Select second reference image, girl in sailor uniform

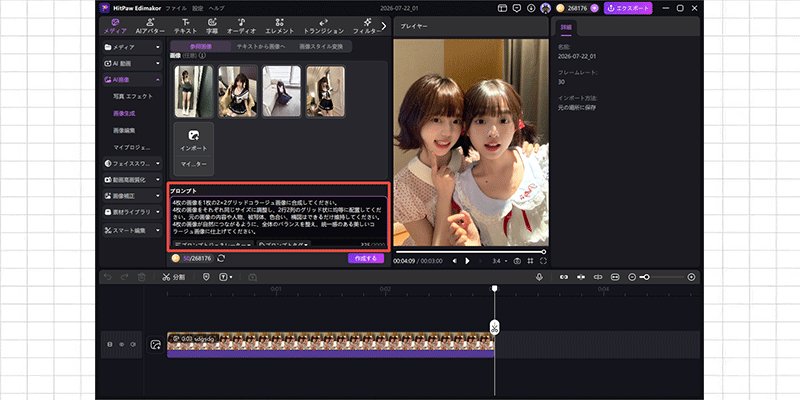point(238,91)
